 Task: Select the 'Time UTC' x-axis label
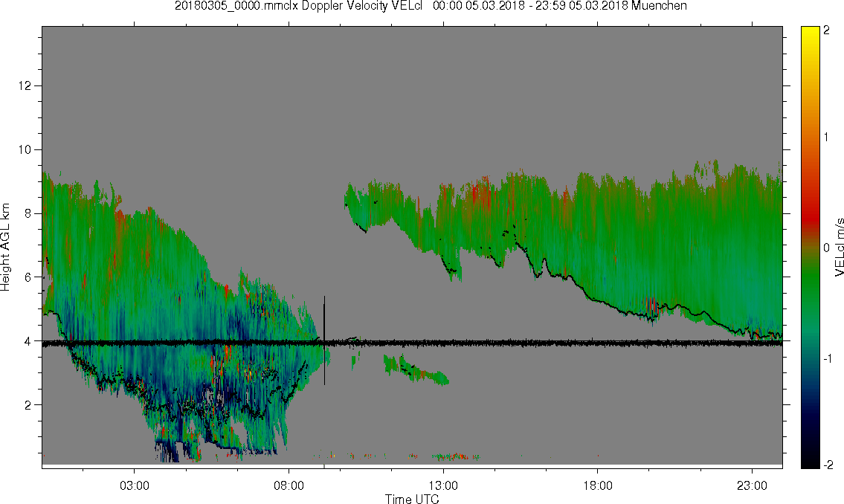coord(412,499)
